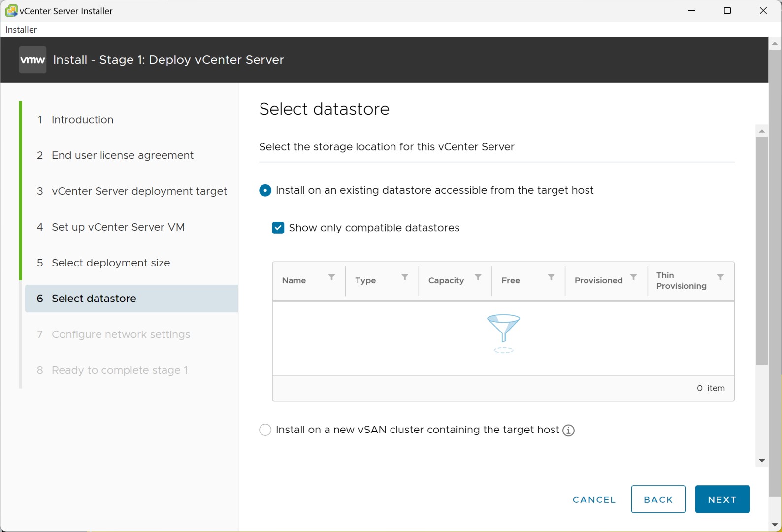This screenshot has height=532, width=782.
Task: Click the inner panel scroll down arrow
Action: pyautogui.click(x=762, y=461)
